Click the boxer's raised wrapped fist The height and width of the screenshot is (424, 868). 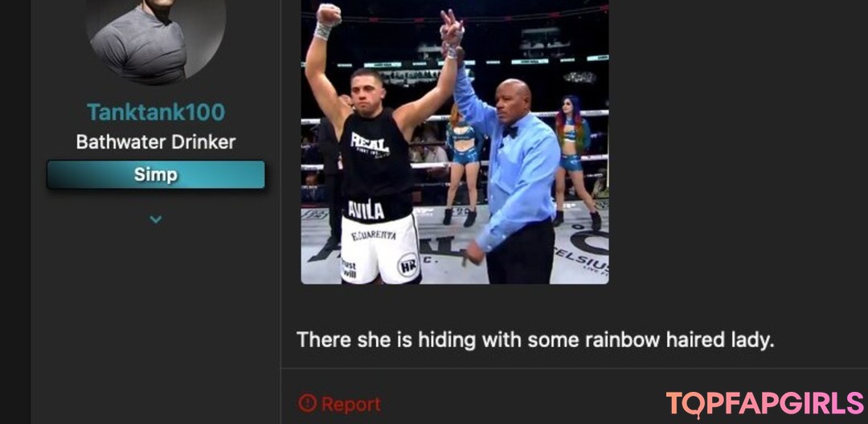click(328, 14)
